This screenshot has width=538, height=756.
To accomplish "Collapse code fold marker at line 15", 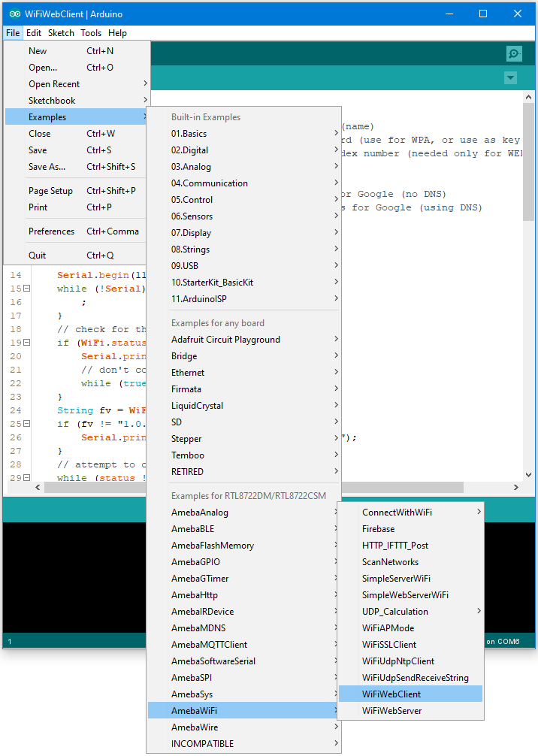I will click(x=27, y=289).
